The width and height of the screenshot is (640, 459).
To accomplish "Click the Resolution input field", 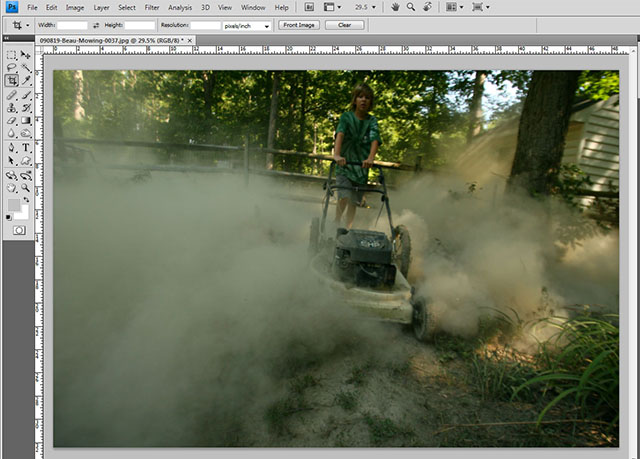I will (206, 26).
